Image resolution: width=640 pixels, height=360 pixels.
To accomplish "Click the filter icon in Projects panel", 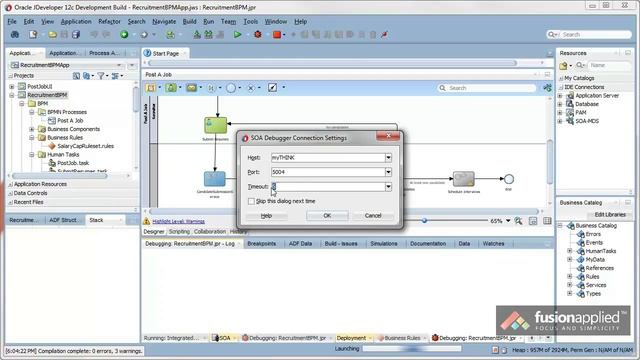I will click(101, 76).
